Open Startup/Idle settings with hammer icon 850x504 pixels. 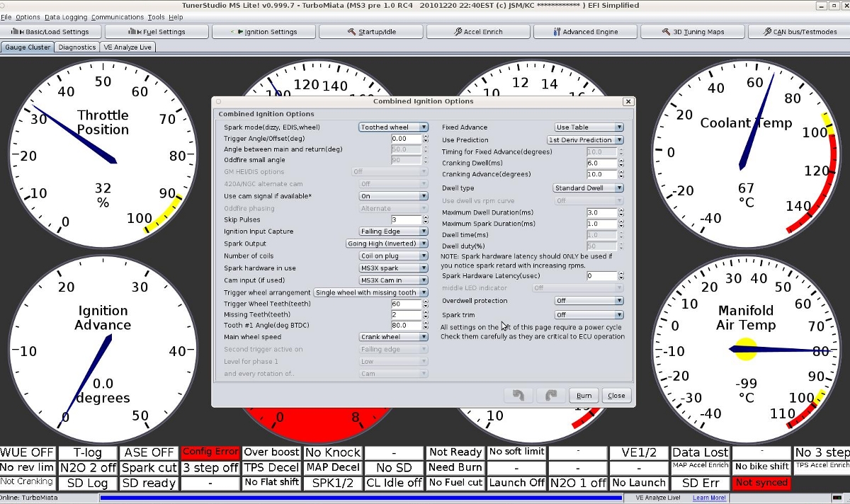coord(372,32)
